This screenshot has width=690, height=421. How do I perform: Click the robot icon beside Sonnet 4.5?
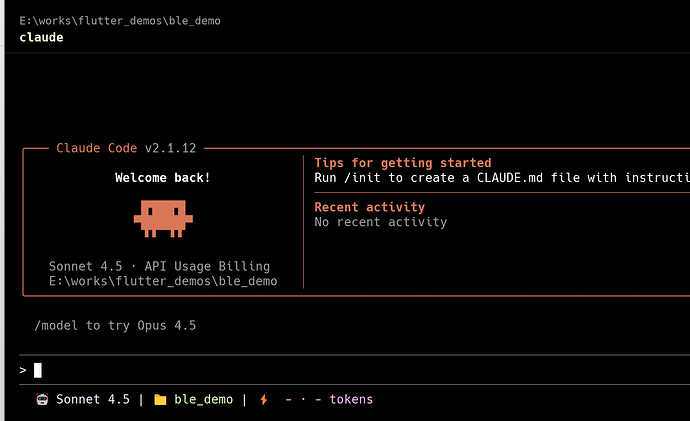[42, 399]
